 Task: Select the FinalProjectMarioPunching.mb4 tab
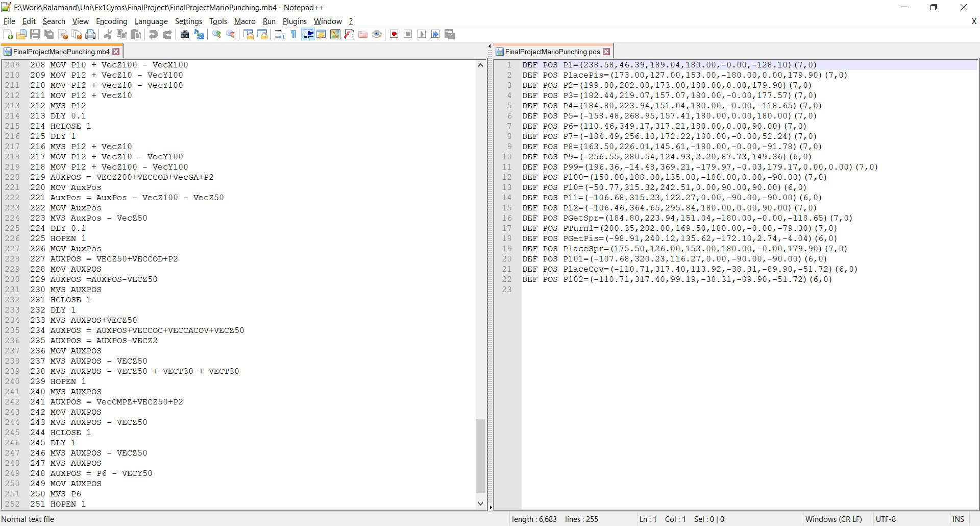click(61, 52)
